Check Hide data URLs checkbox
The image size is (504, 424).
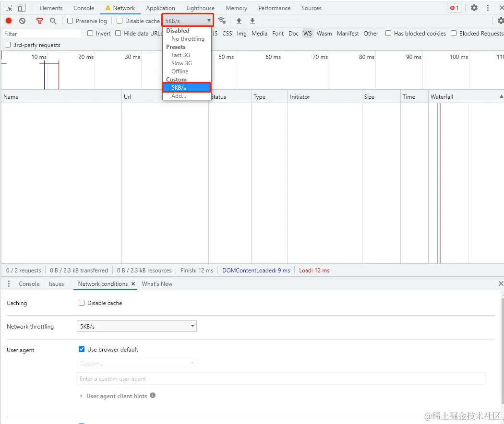118,33
